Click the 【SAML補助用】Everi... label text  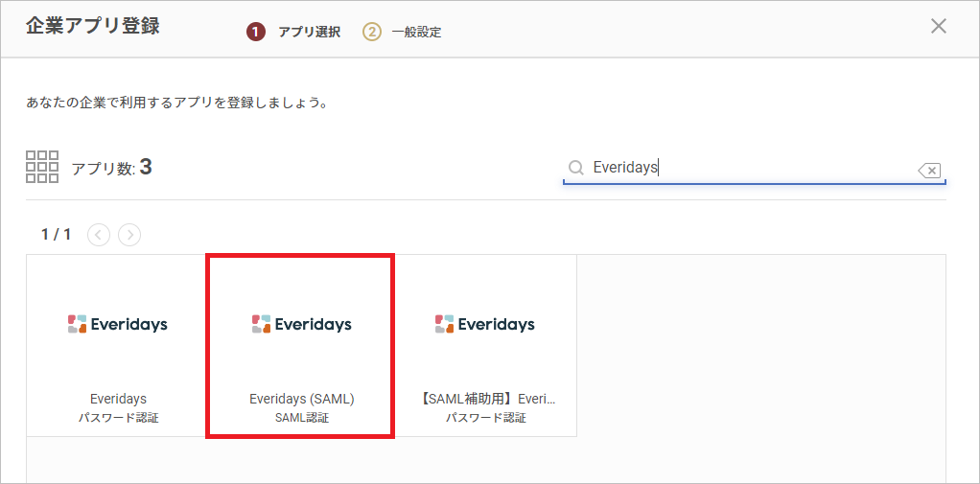(x=485, y=399)
